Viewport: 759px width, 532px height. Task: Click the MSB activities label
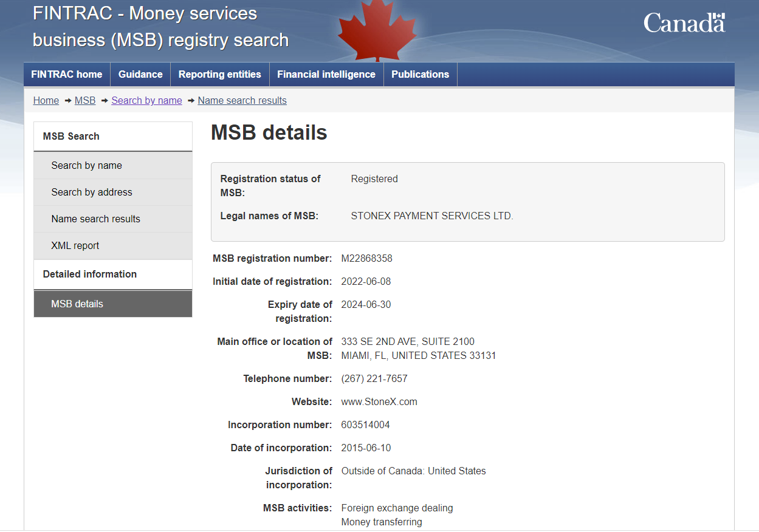point(298,508)
